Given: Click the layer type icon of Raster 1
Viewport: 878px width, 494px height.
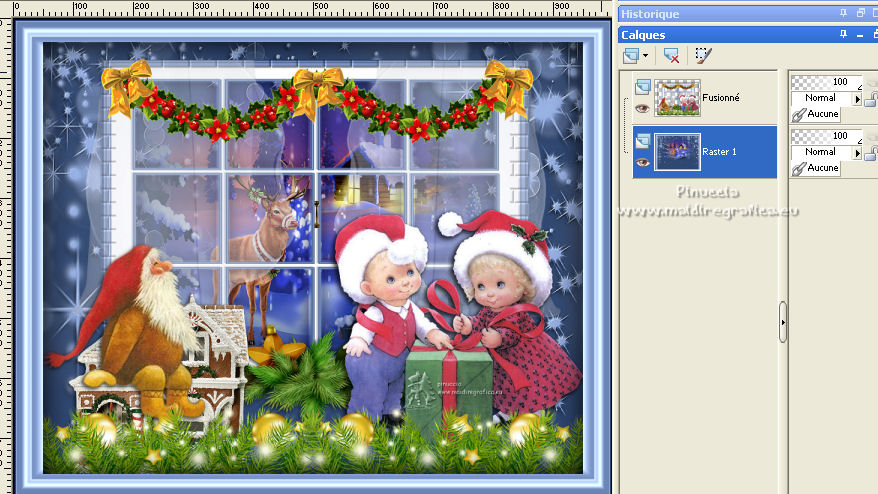Looking at the screenshot, I should pyautogui.click(x=643, y=141).
